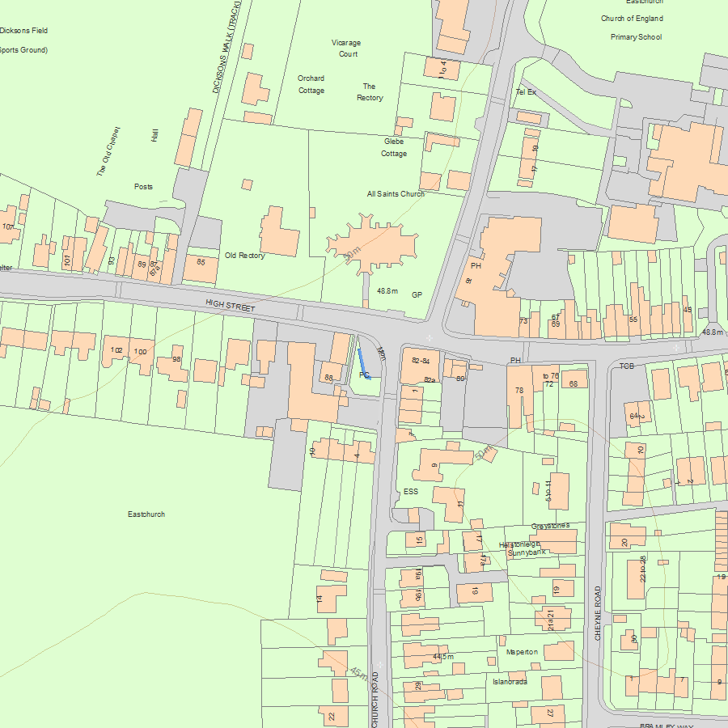Click the Glebe Cottage label
728x728 pixels.
click(x=394, y=147)
